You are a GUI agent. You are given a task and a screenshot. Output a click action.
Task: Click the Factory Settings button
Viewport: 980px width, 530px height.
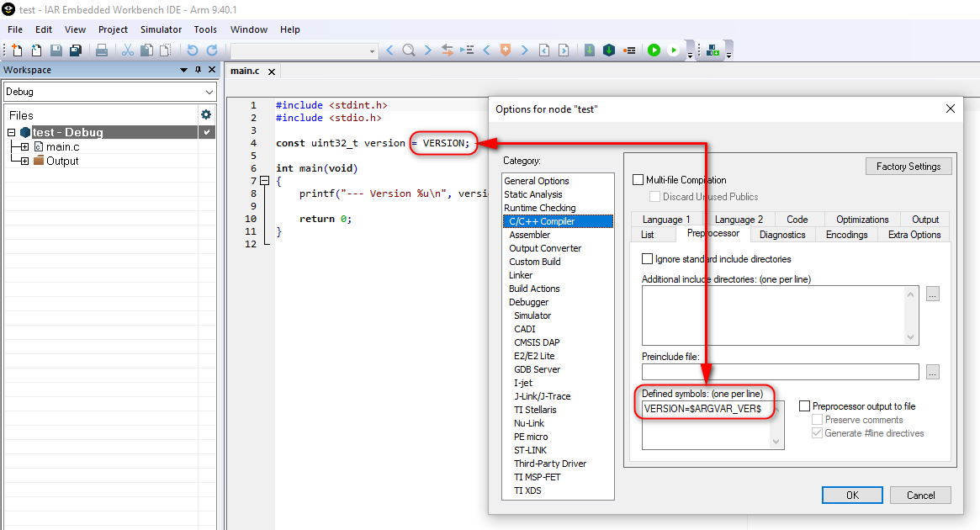pos(908,166)
